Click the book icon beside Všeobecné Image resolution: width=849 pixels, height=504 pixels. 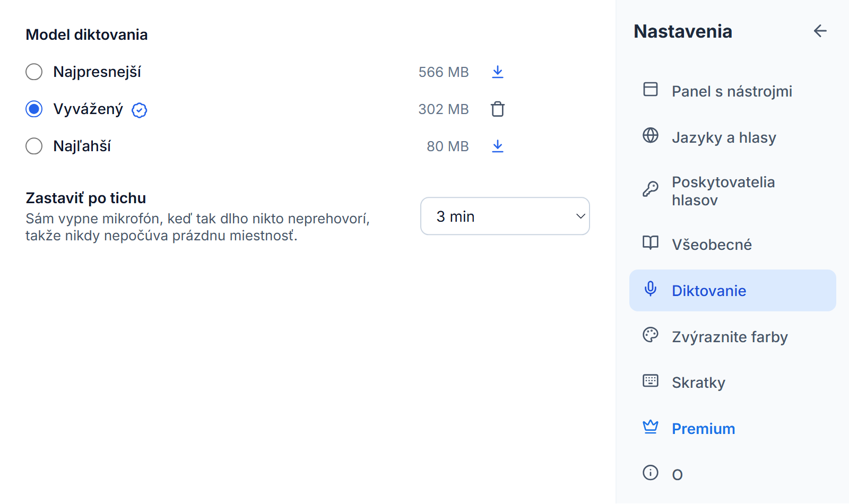tap(651, 242)
